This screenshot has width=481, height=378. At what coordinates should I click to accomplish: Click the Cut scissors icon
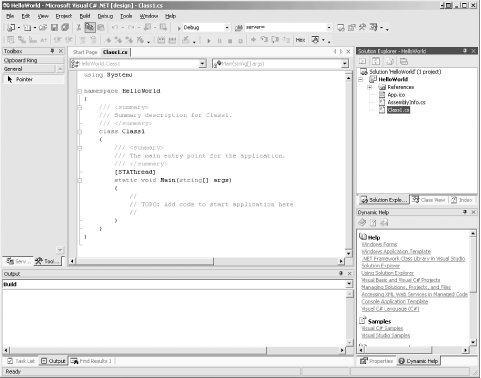click(x=79, y=27)
